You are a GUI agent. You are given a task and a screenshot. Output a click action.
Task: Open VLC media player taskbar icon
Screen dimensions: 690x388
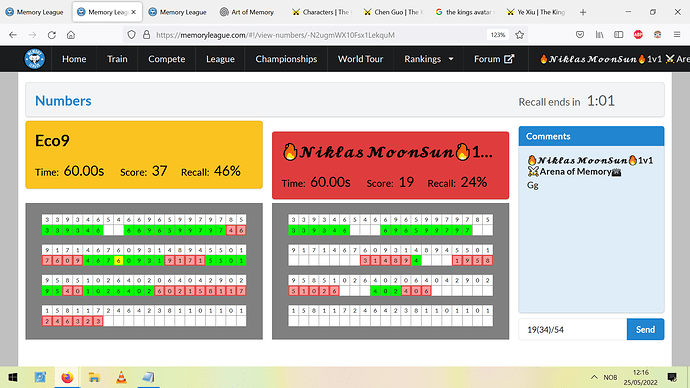[121, 377]
